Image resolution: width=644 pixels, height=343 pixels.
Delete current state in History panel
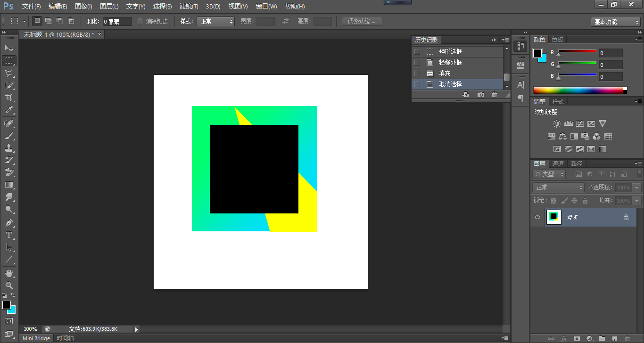494,95
